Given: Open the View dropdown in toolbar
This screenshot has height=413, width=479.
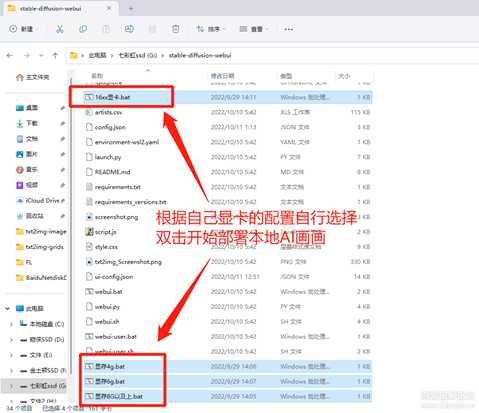Looking at the screenshot, I should click(254, 29).
